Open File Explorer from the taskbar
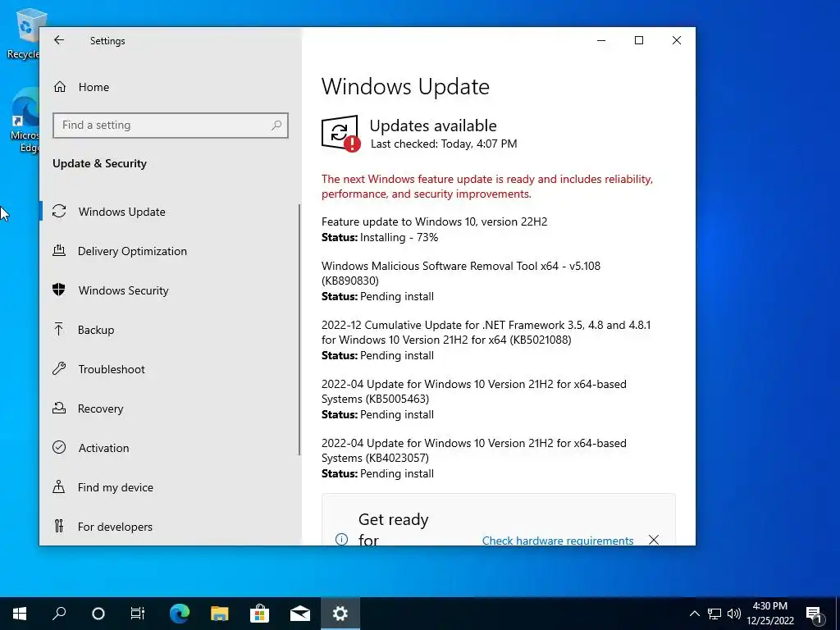The width and height of the screenshot is (840, 630). point(219,614)
